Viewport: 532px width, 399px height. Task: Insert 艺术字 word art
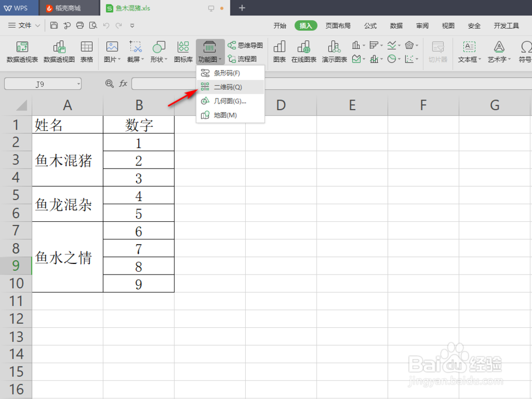click(499, 52)
